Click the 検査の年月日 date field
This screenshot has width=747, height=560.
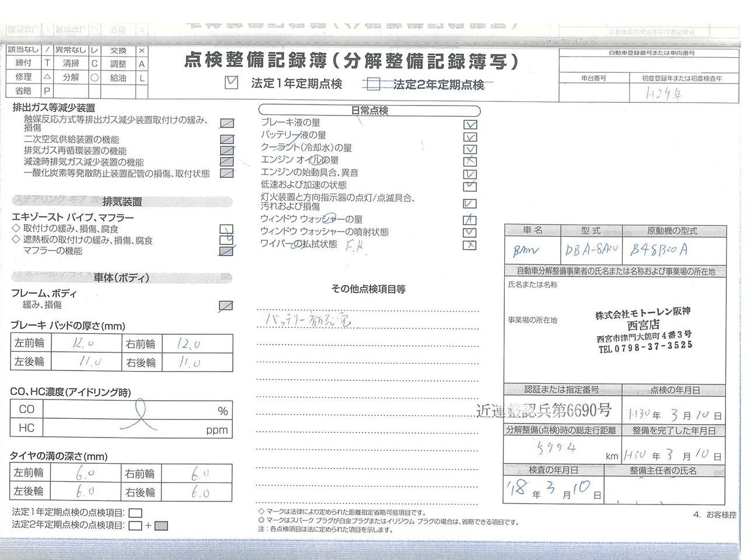coord(554,489)
